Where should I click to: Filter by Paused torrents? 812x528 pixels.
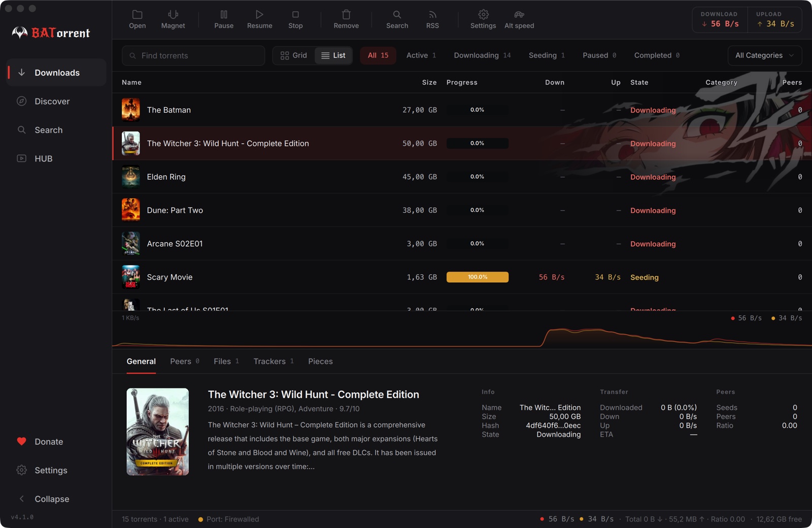coord(599,55)
